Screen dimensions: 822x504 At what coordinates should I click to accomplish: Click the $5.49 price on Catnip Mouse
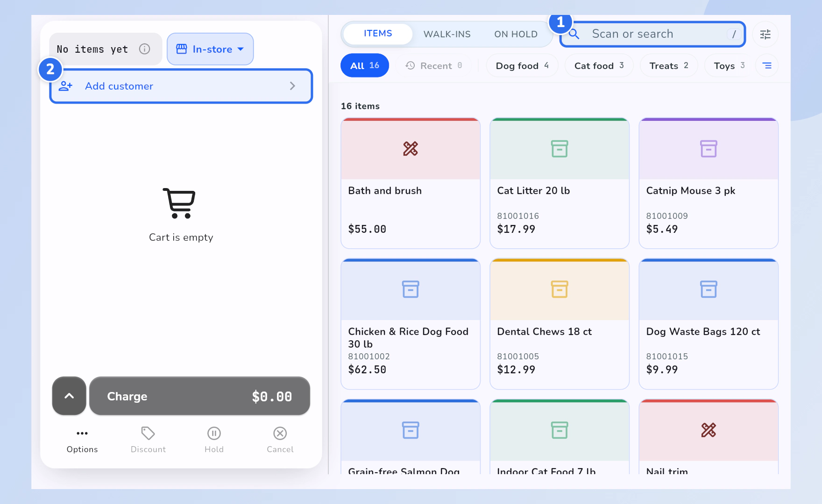click(662, 229)
